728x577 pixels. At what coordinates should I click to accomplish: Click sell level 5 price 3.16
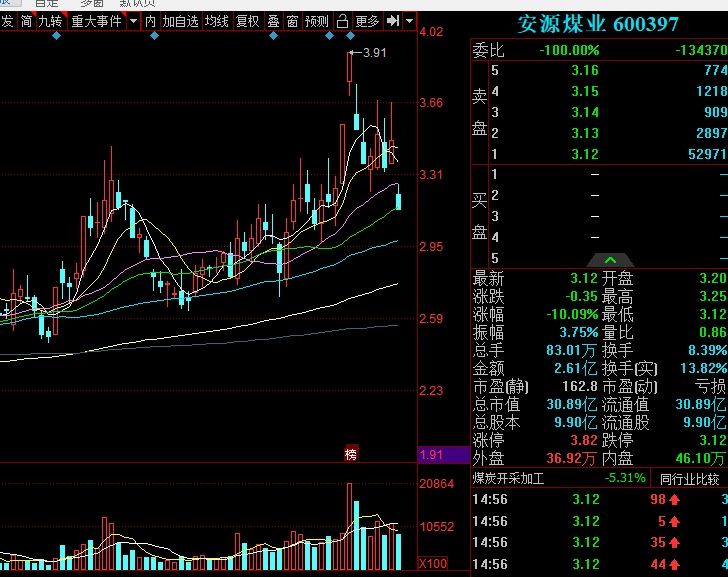point(585,71)
